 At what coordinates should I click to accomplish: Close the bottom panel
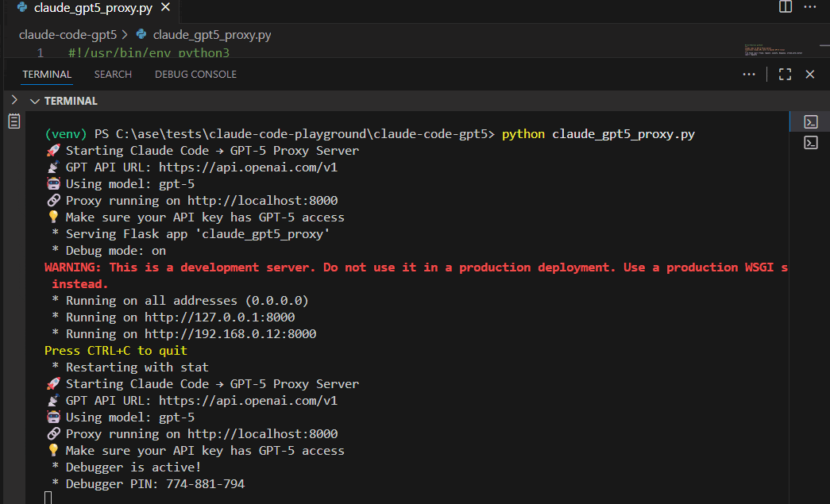(x=810, y=75)
